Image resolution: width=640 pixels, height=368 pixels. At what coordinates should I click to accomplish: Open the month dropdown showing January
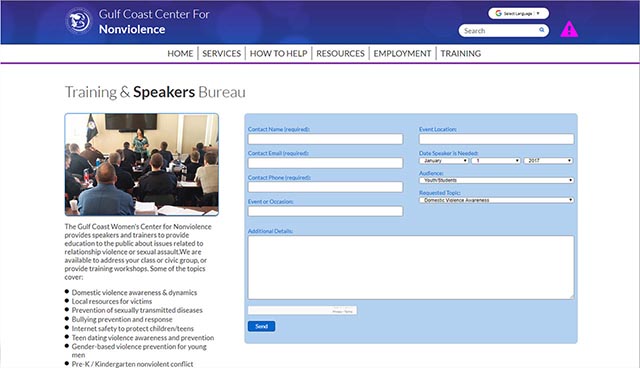coord(444,161)
